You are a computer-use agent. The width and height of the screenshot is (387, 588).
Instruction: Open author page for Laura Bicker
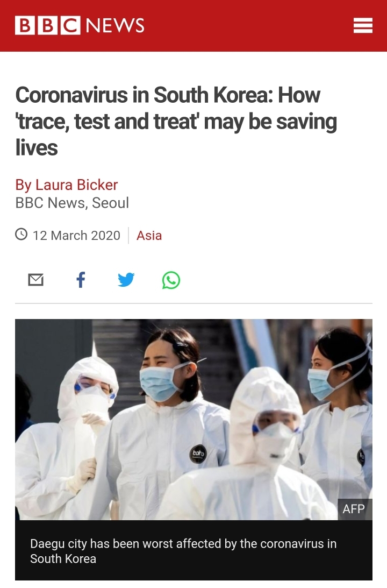tap(66, 185)
